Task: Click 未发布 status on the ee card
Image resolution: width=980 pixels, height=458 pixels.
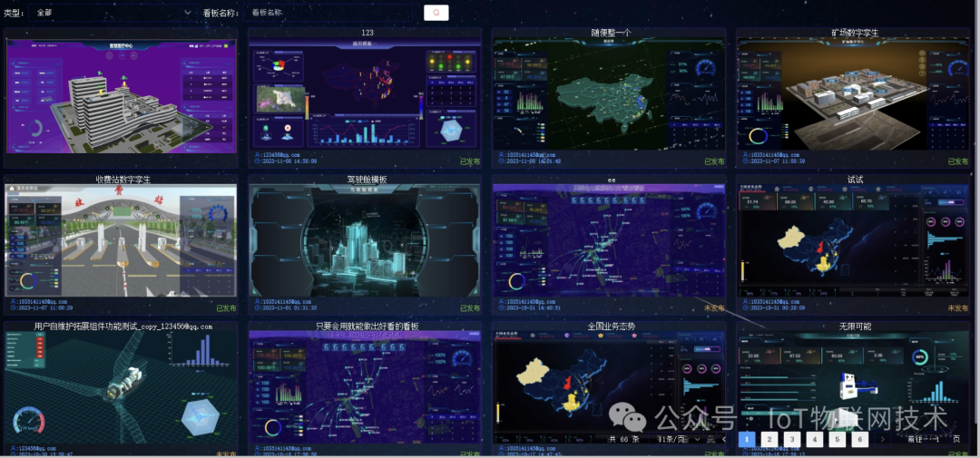Action: pyautogui.click(x=714, y=308)
